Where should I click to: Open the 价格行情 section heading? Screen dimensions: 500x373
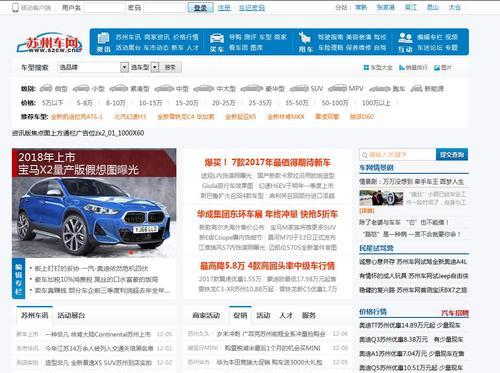pyautogui.click(x=373, y=312)
